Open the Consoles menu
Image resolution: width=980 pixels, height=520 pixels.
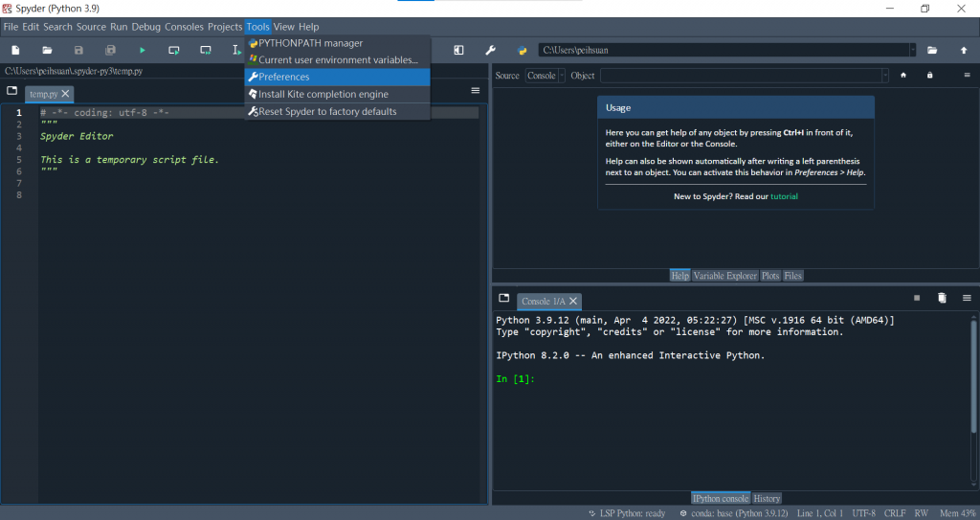coord(185,27)
